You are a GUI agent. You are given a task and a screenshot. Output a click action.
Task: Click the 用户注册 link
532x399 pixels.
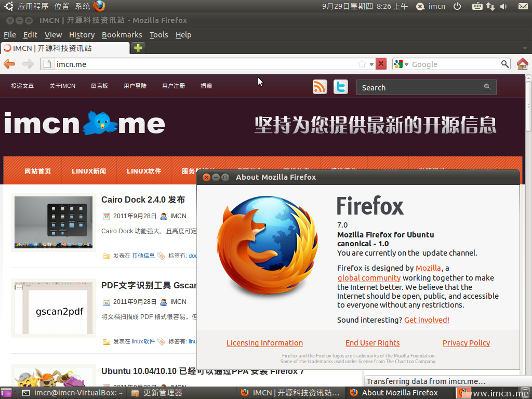(x=174, y=86)
